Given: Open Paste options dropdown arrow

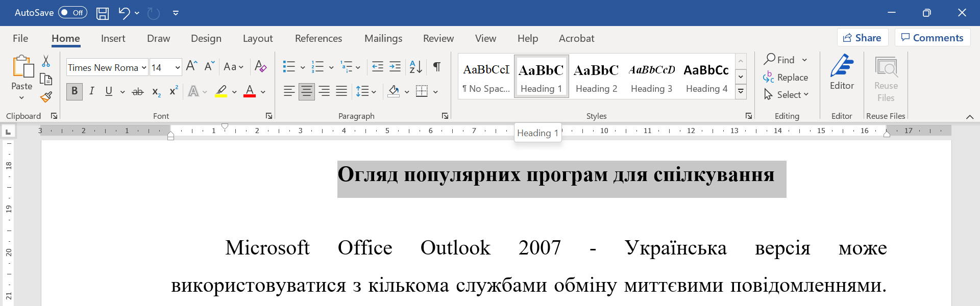Looking at the screenshot, I should pyautogui.click(x=21, y=97).
